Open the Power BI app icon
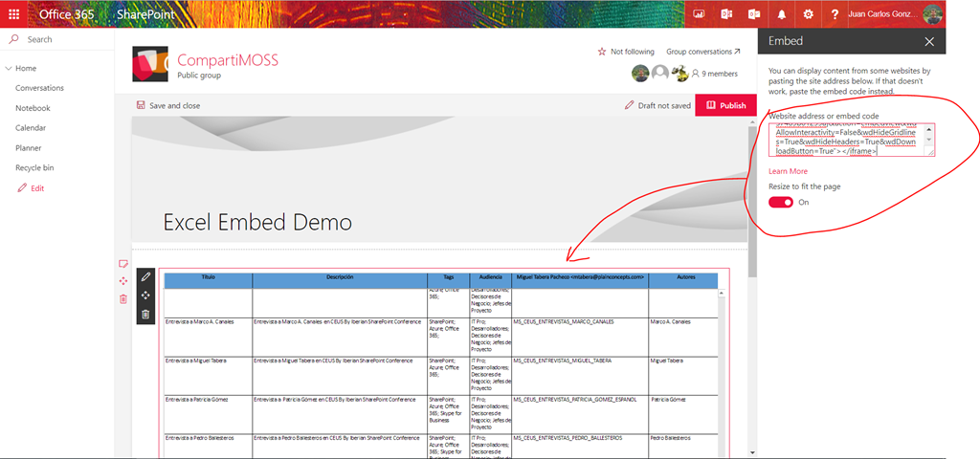980x459 pixels. [x=699, y=14]
